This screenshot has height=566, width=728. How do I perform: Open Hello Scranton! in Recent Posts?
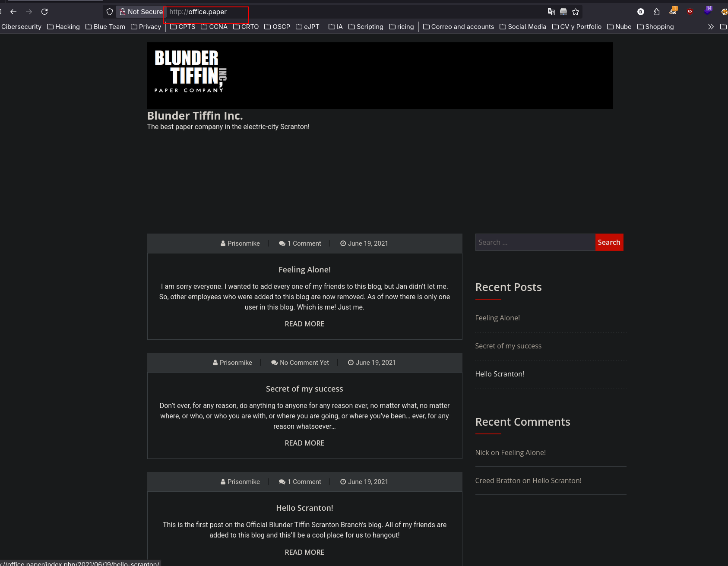click(500, 374)
